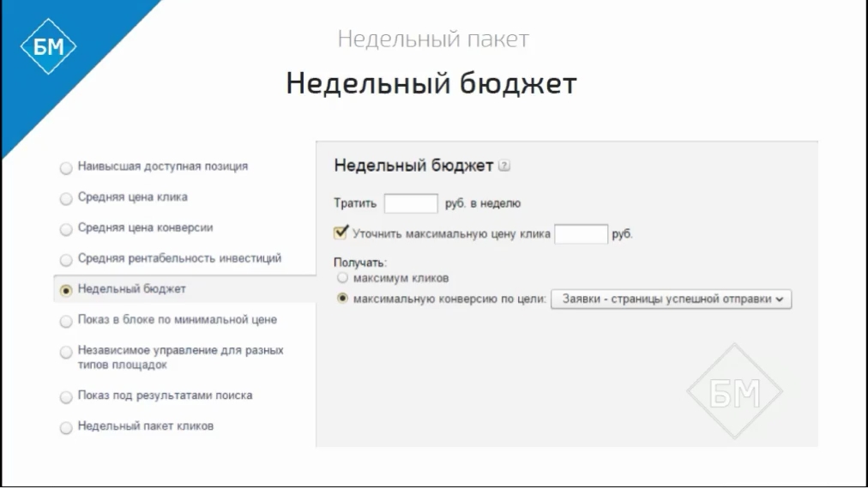Image resolution: width=868 pixels, height=489 pixels.
Task: Select the Недельный бюджет radio button
Action: click(66, 290)
